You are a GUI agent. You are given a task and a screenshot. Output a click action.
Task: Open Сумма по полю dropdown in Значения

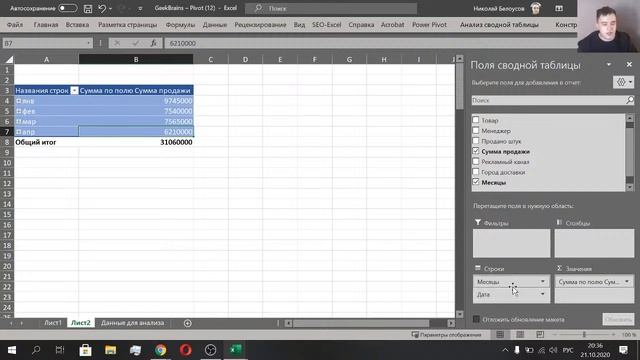click(x=627, y=282)
